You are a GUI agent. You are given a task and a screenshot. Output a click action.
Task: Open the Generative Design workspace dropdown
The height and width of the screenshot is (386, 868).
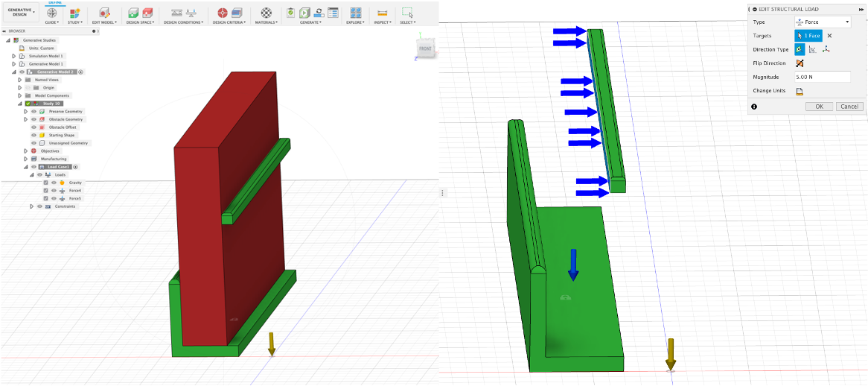coord(21,12)
